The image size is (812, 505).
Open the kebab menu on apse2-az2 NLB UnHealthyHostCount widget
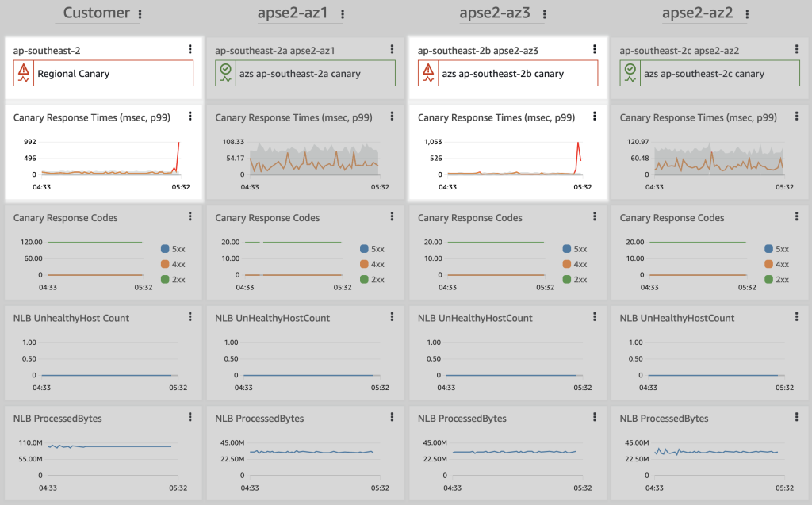click(796, 316)
